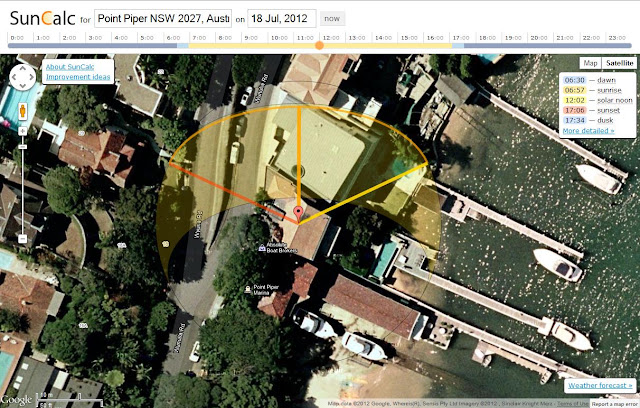Click the SunCalc logo
This screenshot has width=640, height=408.
tap(42, 18)
